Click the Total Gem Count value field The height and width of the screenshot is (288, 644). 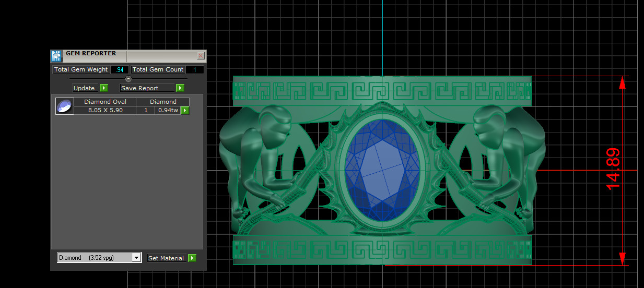click(194, 69)
